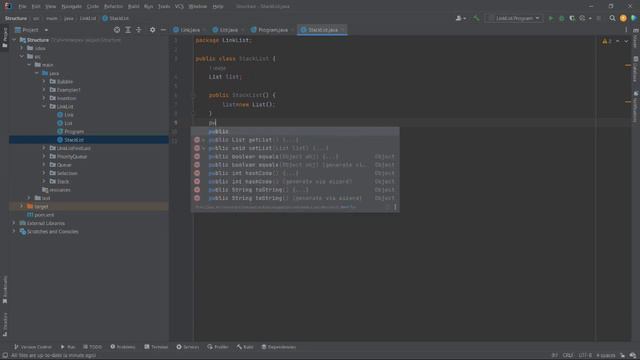Toggle the Structure sidebar tool button
The image size is (640, 360).
pos(5,324)
